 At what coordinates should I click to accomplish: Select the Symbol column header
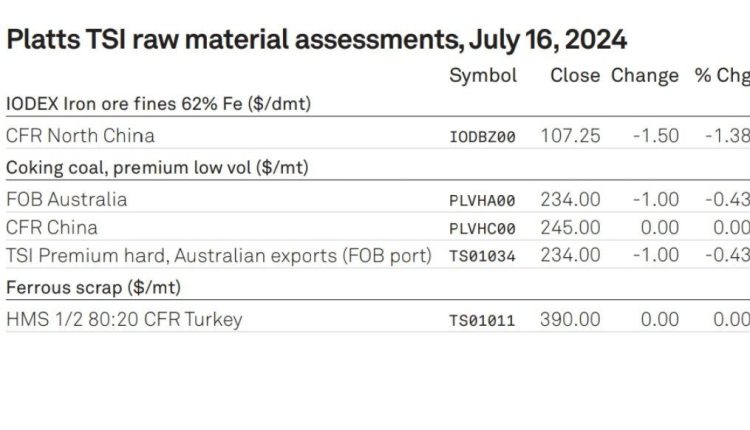coord(483,76)
